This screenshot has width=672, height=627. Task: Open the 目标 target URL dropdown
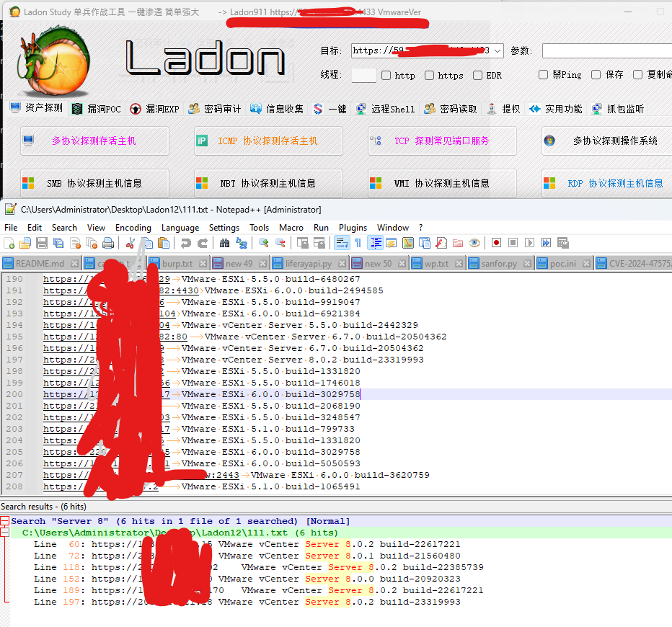coord(497,51)
